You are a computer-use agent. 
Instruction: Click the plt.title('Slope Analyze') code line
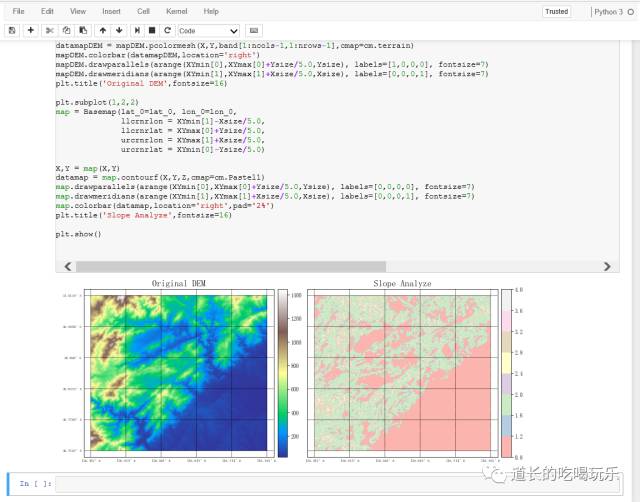(x=144, y=215)
